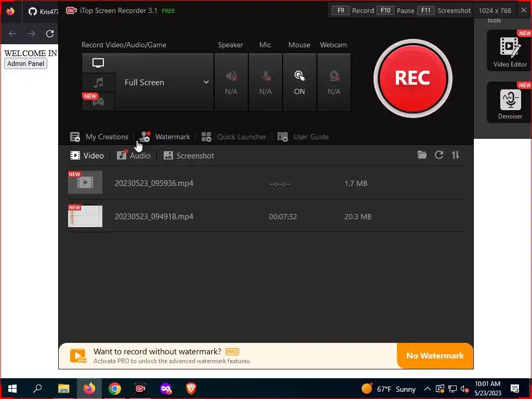
Task: Toggle the Speaker audio option
Action: [x=231, y=82]
